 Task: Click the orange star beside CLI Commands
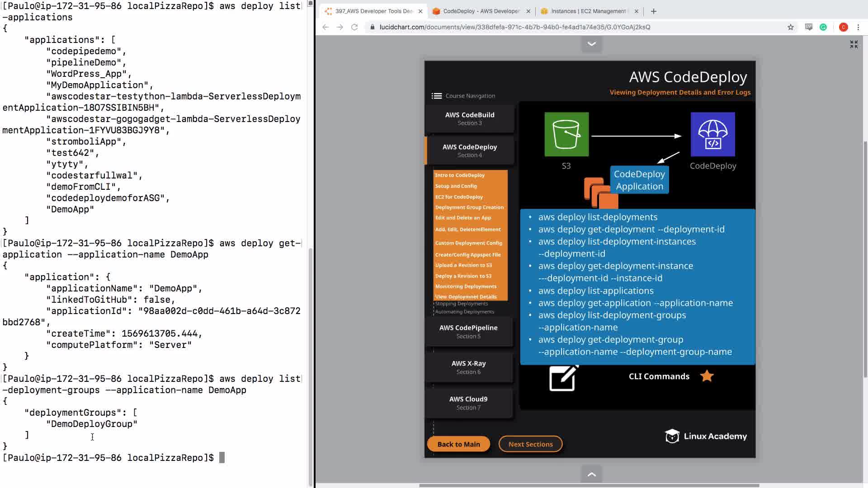tap(707, 376)
